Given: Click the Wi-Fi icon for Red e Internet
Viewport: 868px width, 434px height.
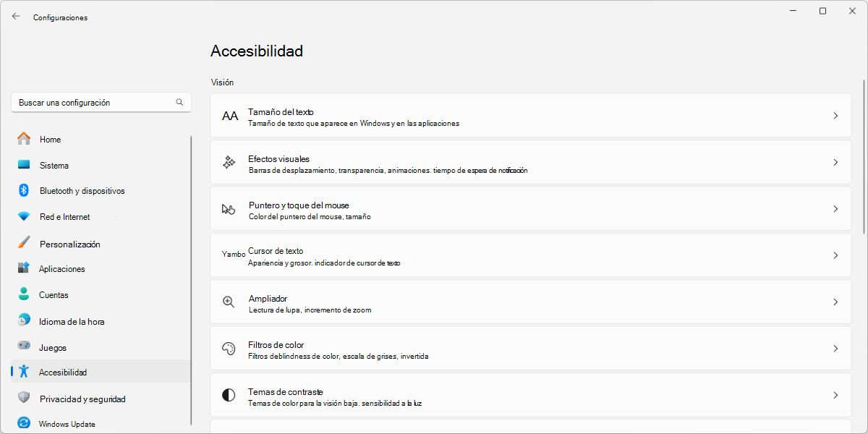Looking at the screenshot, I should [24, 217].
